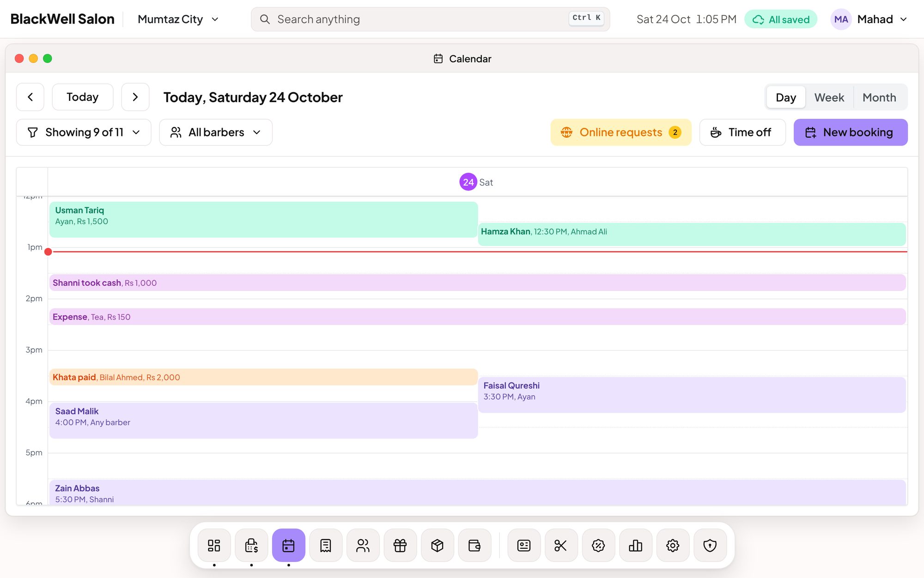Open the receipt icon in dock

coord(326,545)
